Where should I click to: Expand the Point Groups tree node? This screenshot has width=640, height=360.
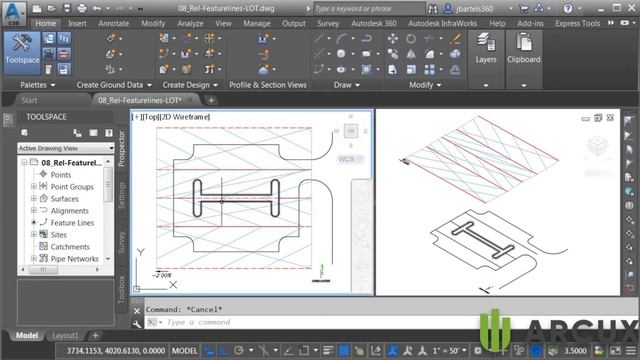[34, 187]
